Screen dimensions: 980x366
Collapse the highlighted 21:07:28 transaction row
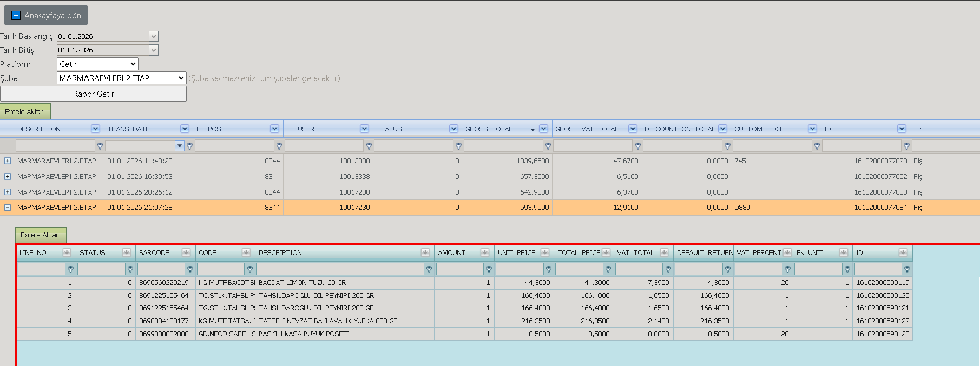[x=8, y=208]
